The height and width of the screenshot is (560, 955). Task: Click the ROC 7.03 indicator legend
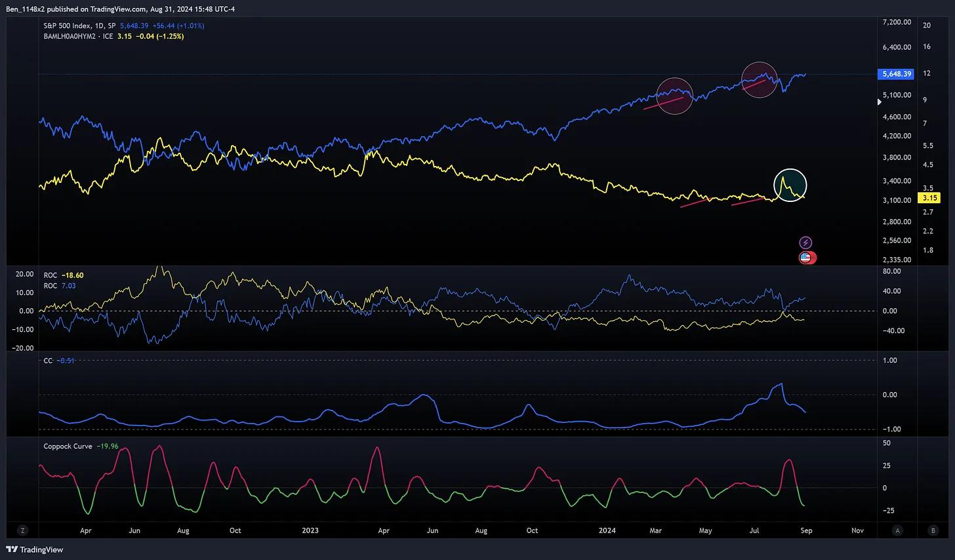(60, 286)
